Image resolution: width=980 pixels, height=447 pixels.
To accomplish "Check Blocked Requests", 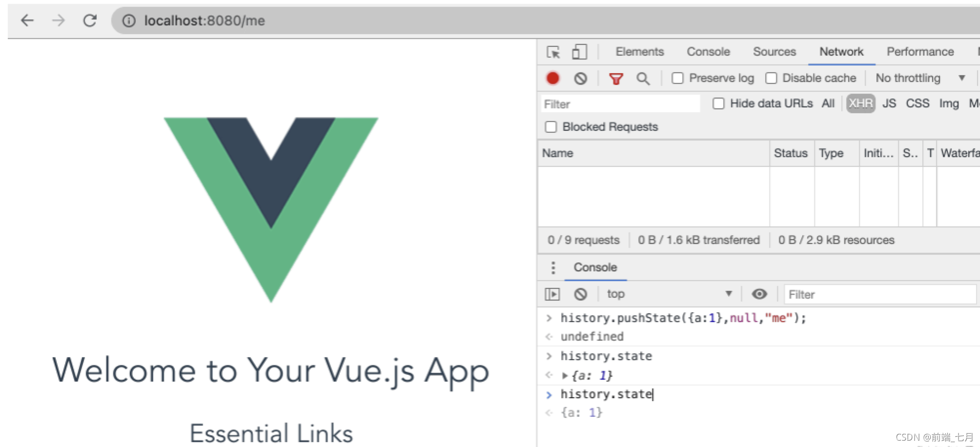I will click(x=551, y=127).
